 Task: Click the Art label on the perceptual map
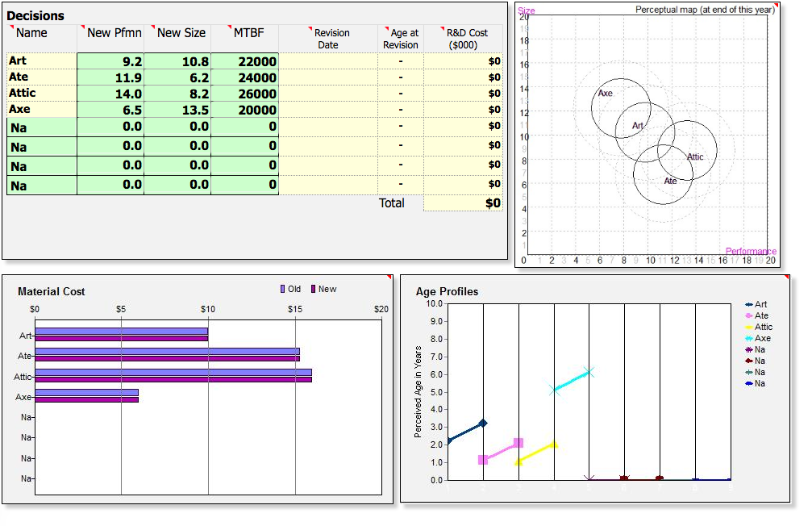coord(638,125)
